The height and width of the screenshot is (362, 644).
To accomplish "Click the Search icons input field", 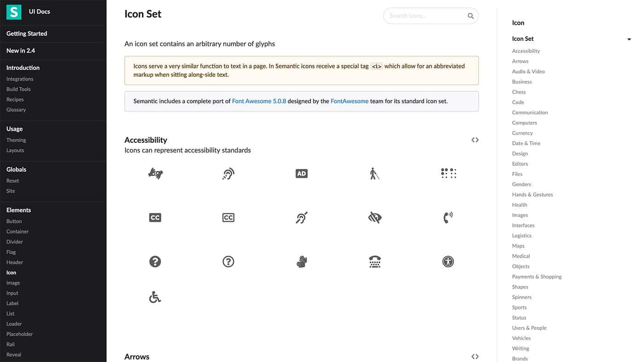I will coord(431,16).
